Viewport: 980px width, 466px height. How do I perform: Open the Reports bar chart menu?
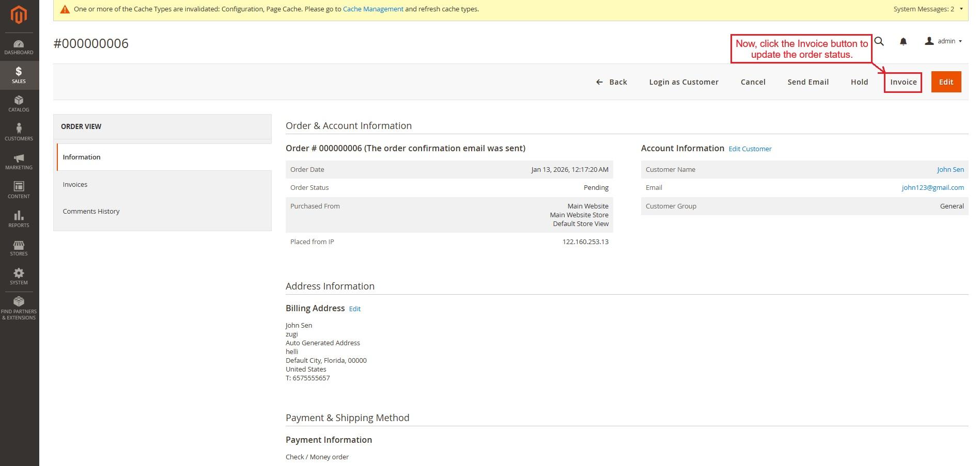[x=19, y=219]
